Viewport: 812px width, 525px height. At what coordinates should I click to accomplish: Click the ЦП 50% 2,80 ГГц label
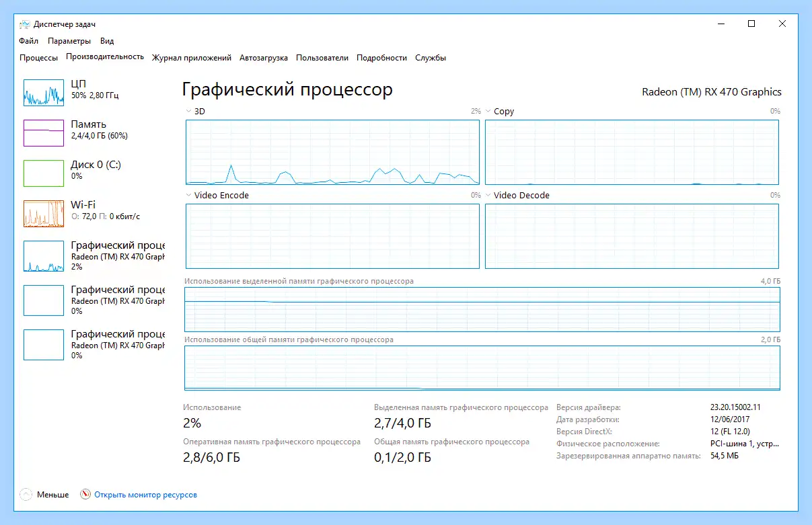coord(95,89)
